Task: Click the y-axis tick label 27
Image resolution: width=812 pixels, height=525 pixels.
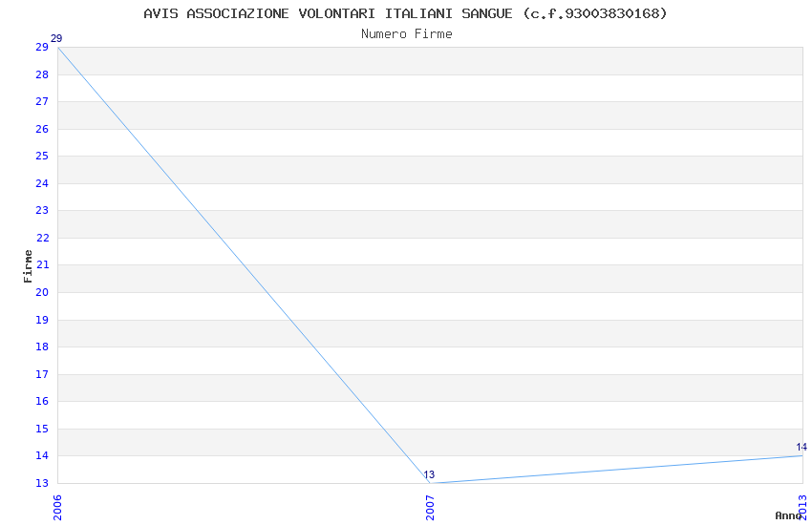Action: 42,101
